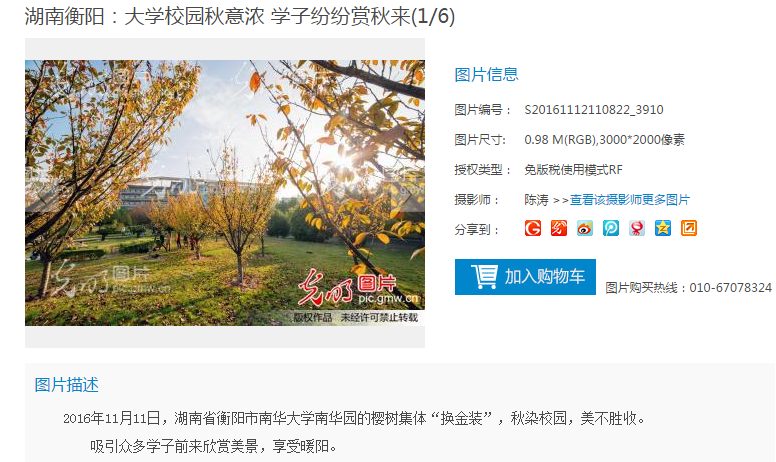Add image to cart 加入购物车

pyautogui.click(x=525, y=277)
